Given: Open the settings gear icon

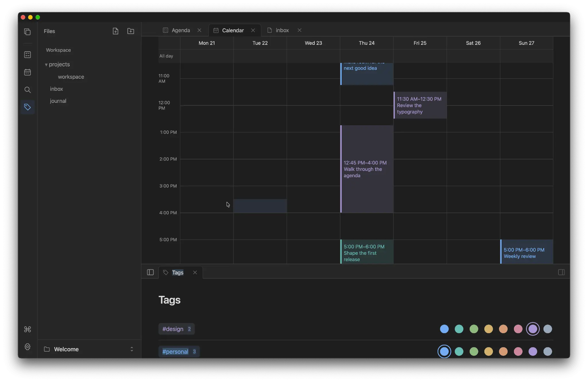Looking at the screenshot, I should click(28, 347).
